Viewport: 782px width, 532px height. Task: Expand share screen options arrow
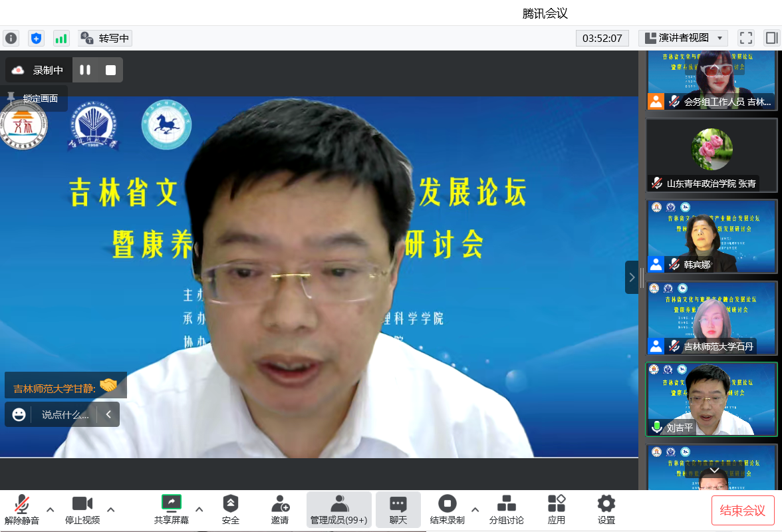199,509
